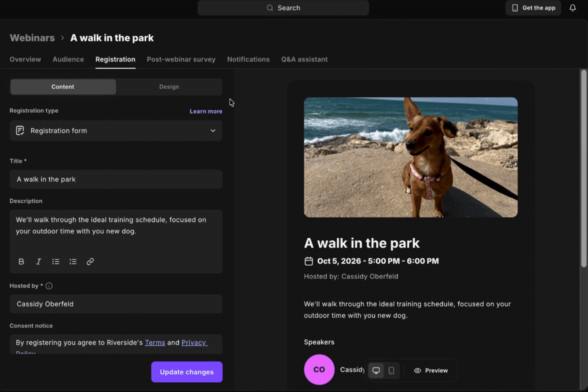Follow the Terms link in Consent notice

(x=155, y=343)
